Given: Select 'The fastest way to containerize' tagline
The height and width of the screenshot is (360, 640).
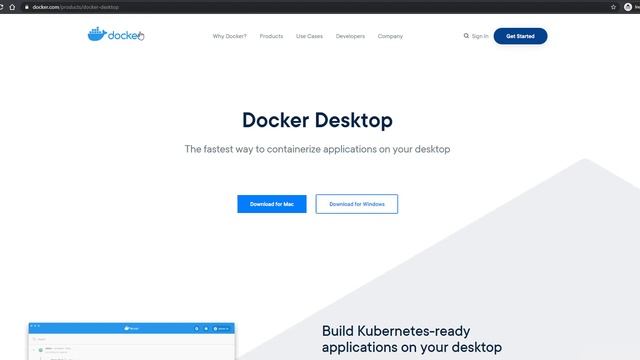Looking at the screenshot, I should (317, 149).
